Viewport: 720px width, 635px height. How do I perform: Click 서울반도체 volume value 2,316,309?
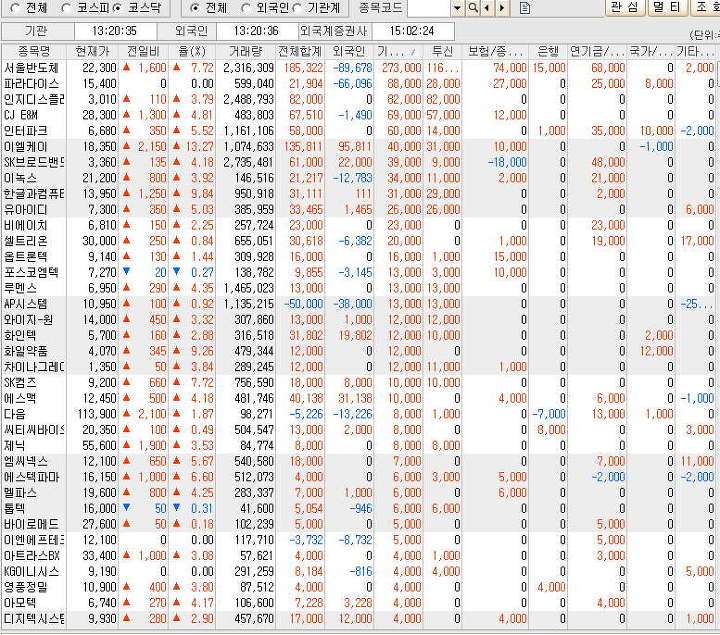click(248, 68)
